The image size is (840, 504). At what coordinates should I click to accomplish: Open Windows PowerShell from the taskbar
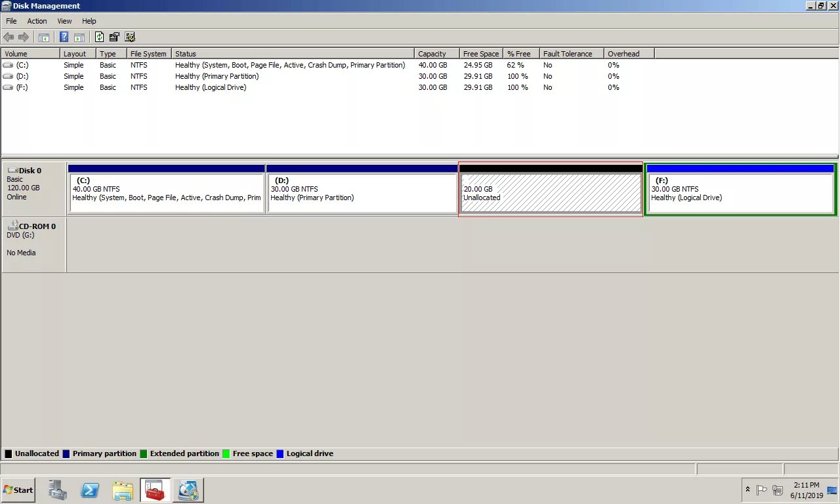(90, 490)
